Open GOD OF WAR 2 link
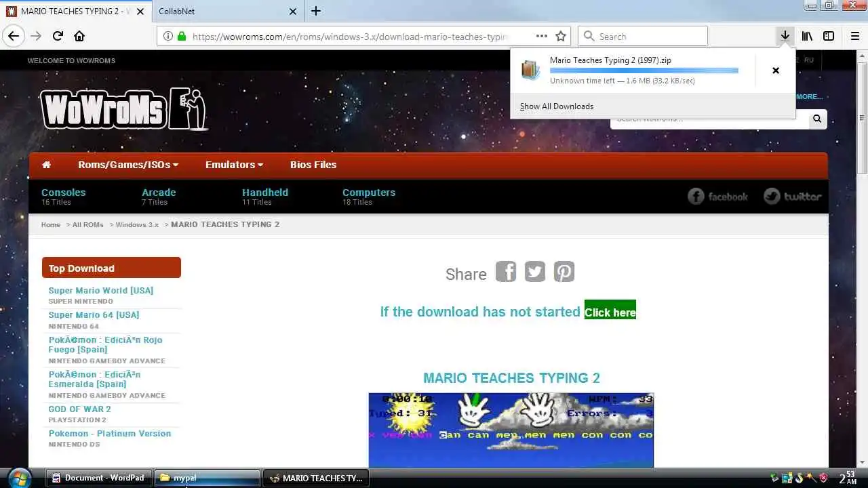 (x=79, y=409)
